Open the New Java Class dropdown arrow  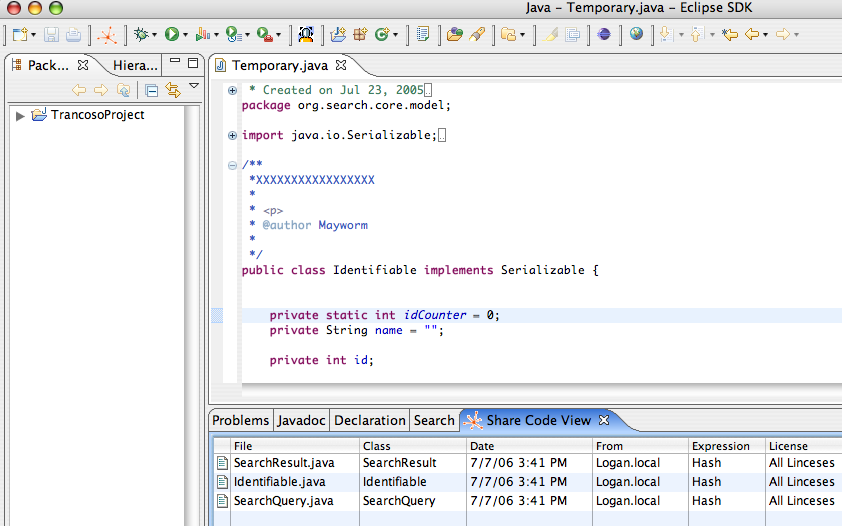tap(396, 35)
